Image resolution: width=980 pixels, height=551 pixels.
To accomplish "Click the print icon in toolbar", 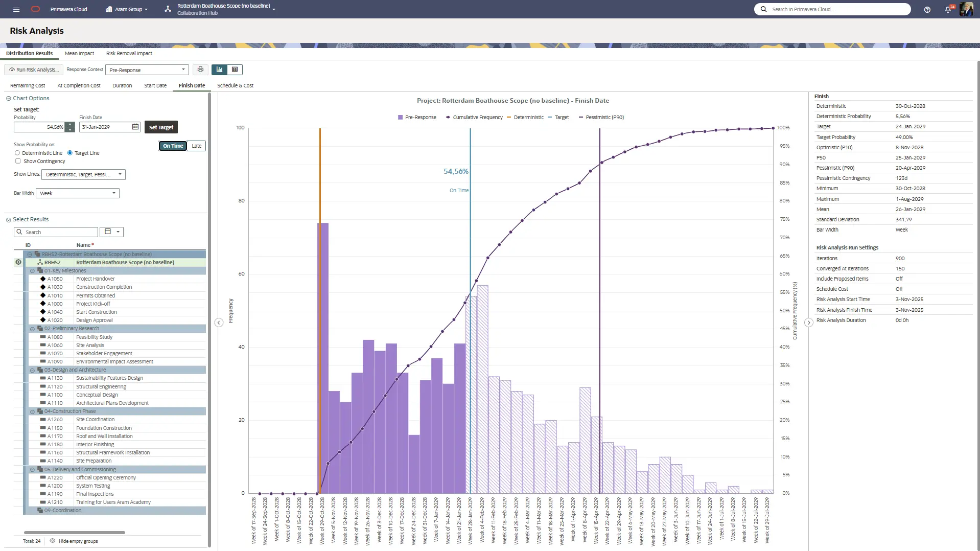I will click(200, 70).
